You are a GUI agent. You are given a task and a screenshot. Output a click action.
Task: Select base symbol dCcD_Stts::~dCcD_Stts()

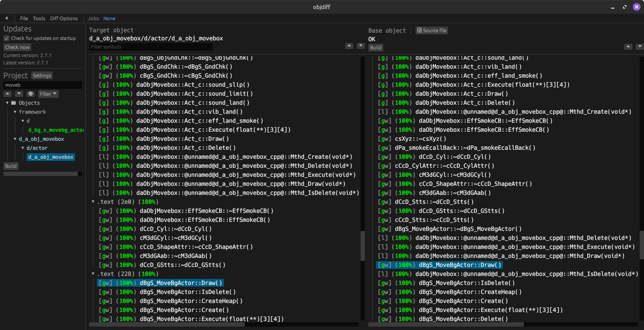tap(426, 202)
